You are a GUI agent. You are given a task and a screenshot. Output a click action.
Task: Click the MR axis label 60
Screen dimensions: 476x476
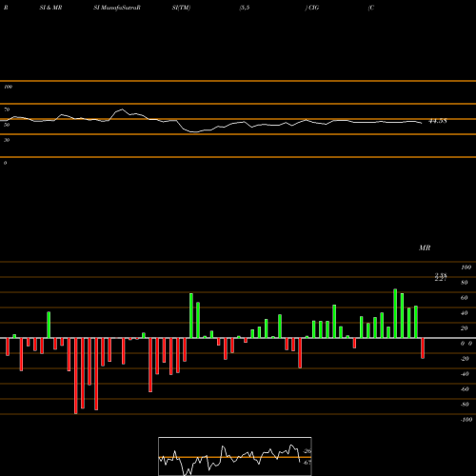465,298
